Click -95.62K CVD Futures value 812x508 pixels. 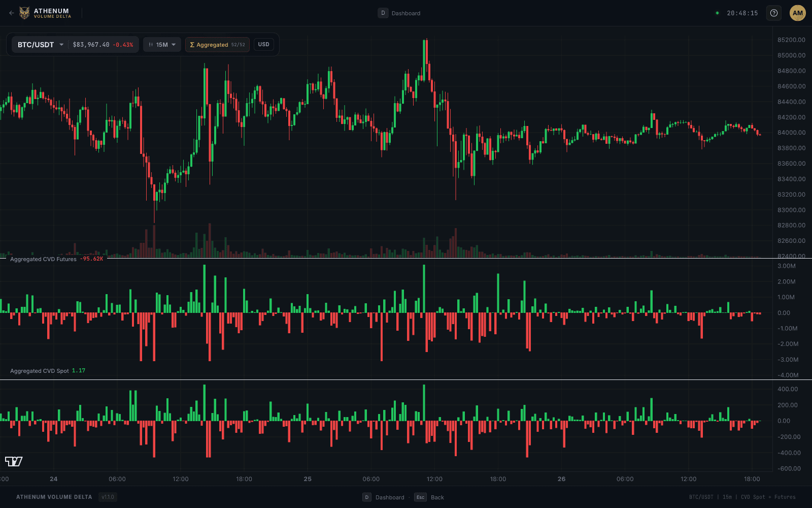(91, 259)
